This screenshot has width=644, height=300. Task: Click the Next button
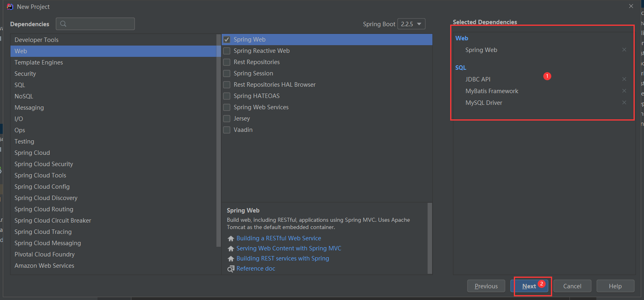tap(529, 286)
